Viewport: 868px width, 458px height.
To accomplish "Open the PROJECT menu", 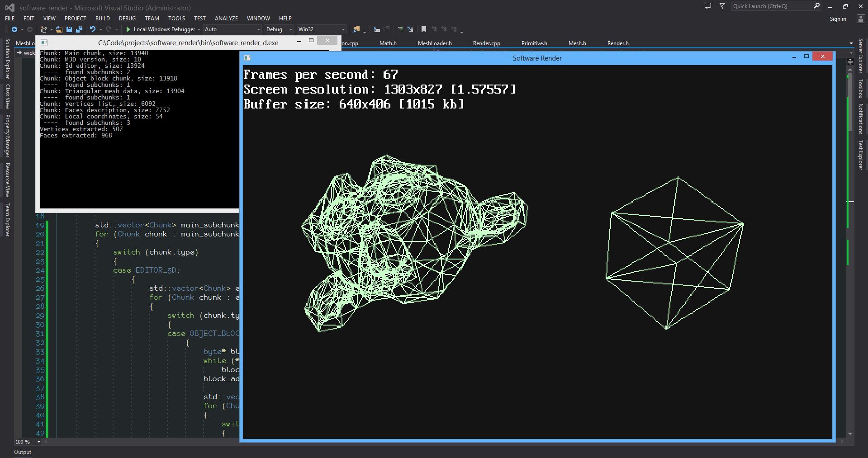I will point(75,19).
